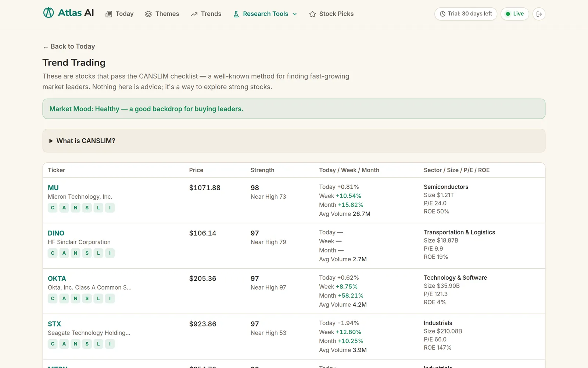Click the Ticker column header
This screenshot has width=588, height=368.
point(56,170)
